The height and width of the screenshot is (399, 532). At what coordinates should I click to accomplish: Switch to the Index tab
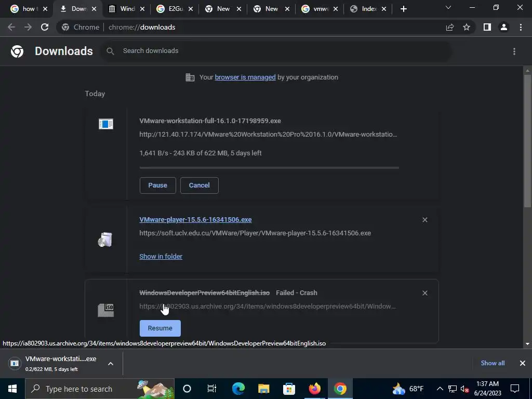(365, 9)
